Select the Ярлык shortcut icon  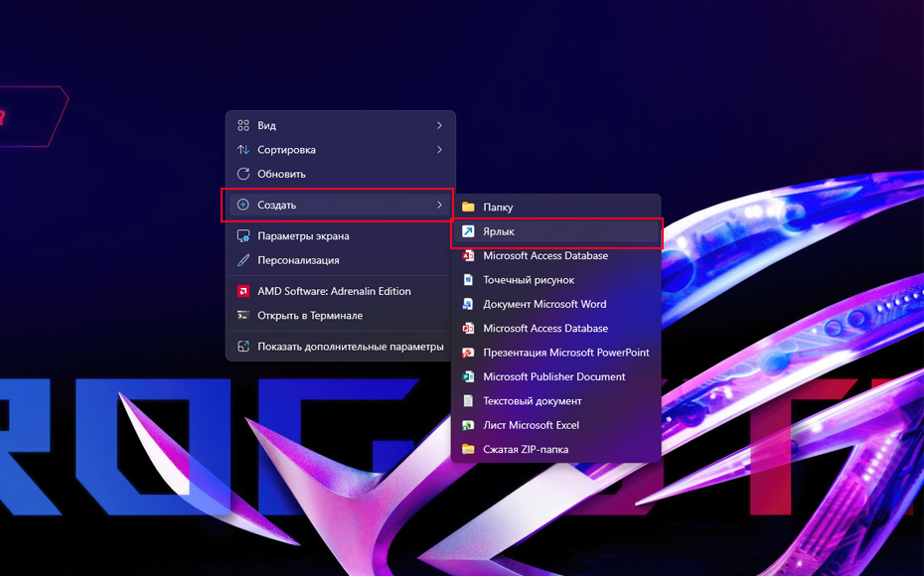tap(469, 231)
